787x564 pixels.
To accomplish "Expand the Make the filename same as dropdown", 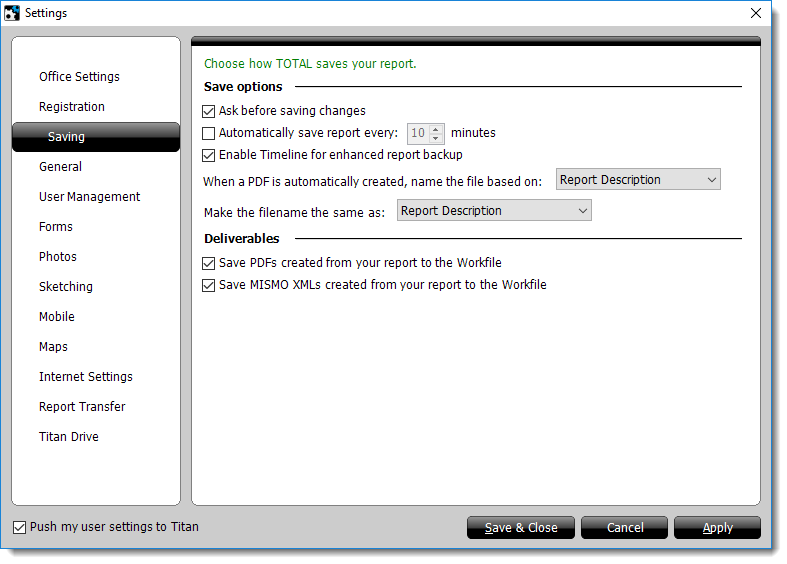I will point(494,211).
